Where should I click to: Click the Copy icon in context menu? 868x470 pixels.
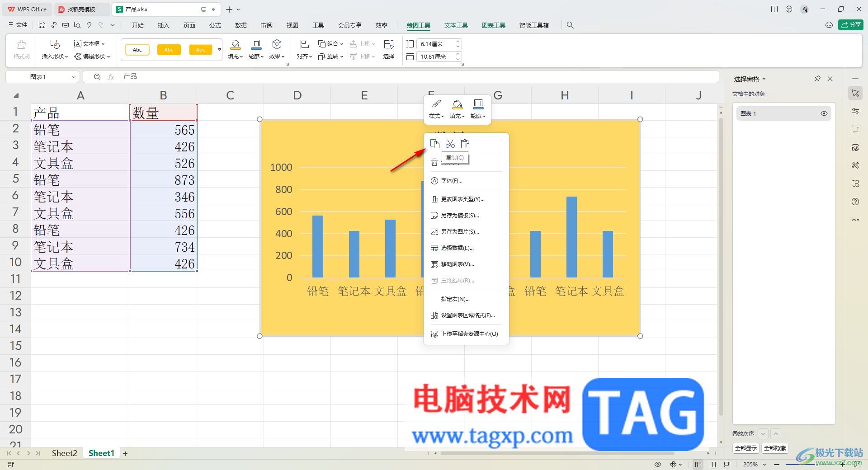coord(434,144)
